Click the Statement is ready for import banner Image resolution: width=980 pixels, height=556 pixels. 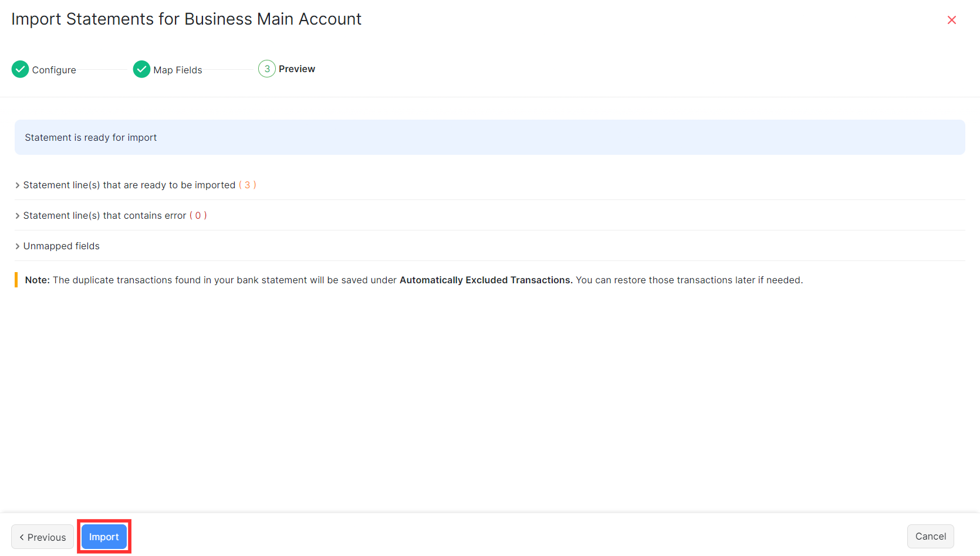pyautogui.click(x=489, y=137)
